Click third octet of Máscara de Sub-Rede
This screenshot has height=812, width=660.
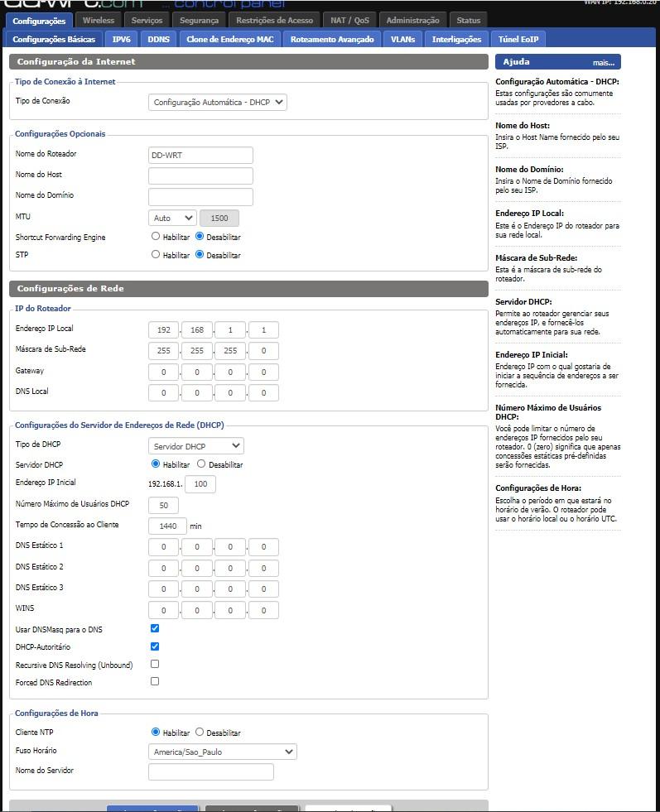[x=230, y=351]
